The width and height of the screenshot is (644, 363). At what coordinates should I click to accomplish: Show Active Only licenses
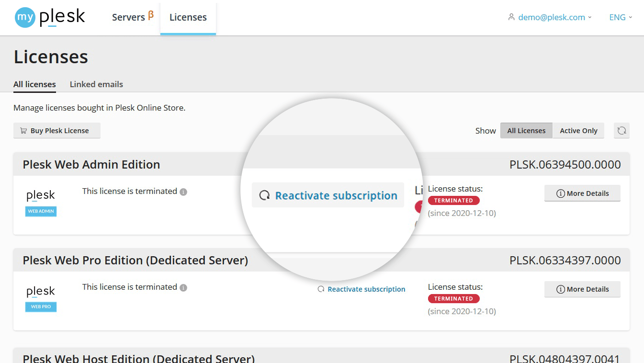pyautogui.click(x=578, y=130)
